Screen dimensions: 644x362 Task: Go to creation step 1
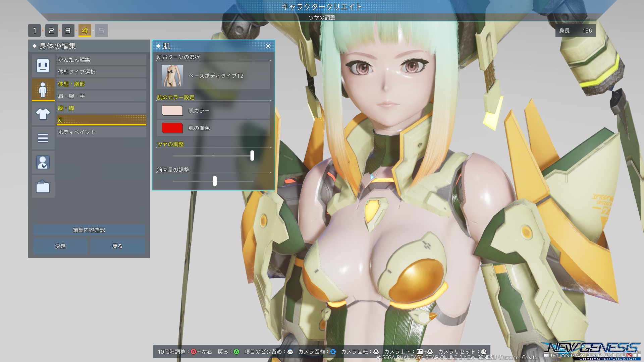(35, 31)
